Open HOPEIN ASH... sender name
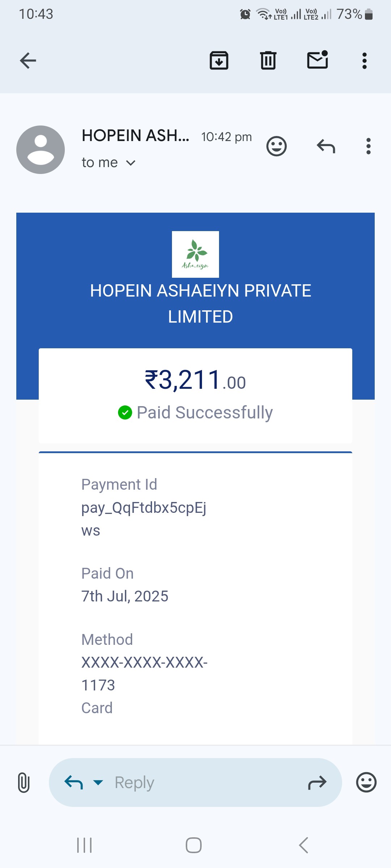 (x=135, y=136)
